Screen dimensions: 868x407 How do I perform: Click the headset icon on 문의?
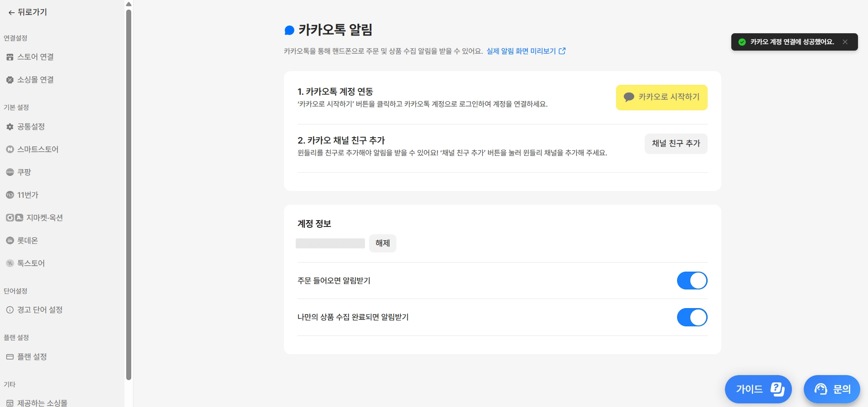pyautogui.click(x=821, y=389)
